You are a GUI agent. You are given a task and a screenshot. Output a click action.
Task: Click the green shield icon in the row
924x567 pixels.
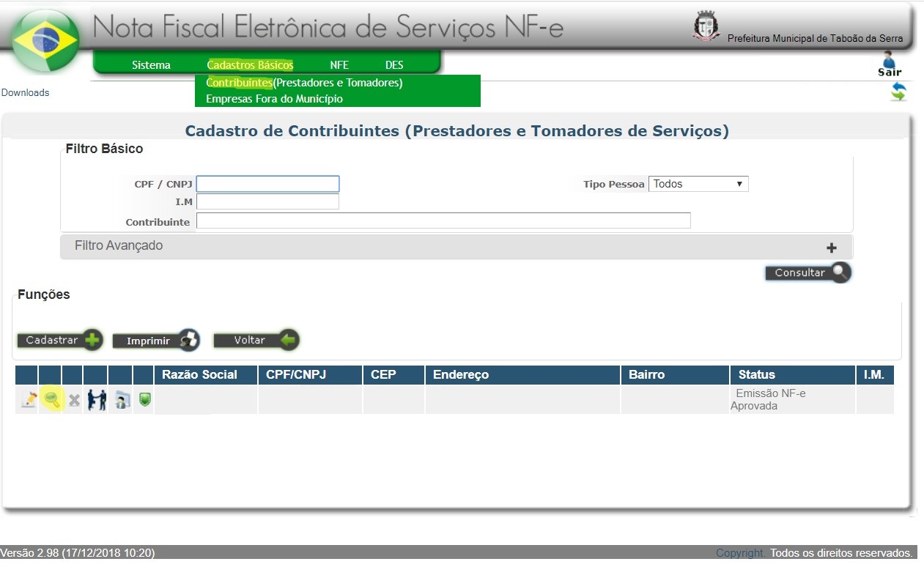coord(145,400)
